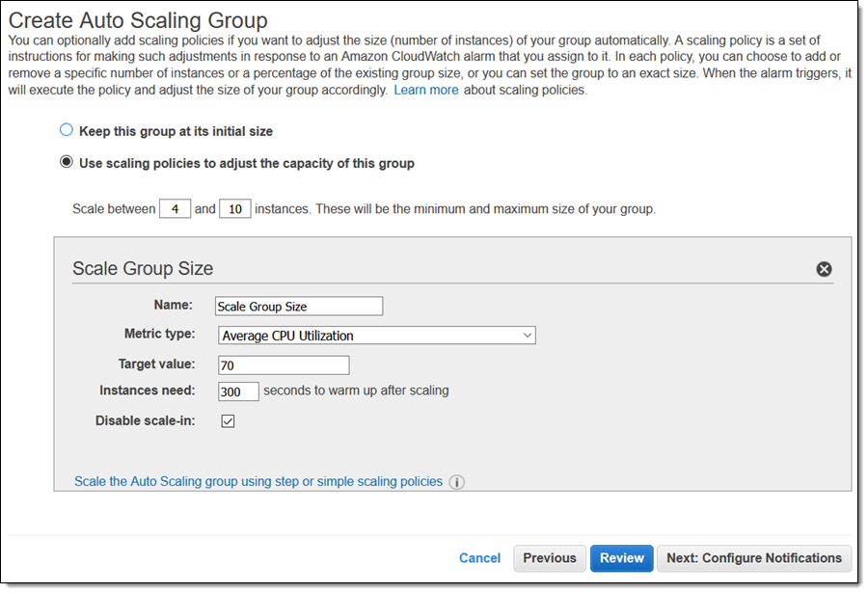
Task: Click the Scale Group Size panel title
Action: (143, 269)
